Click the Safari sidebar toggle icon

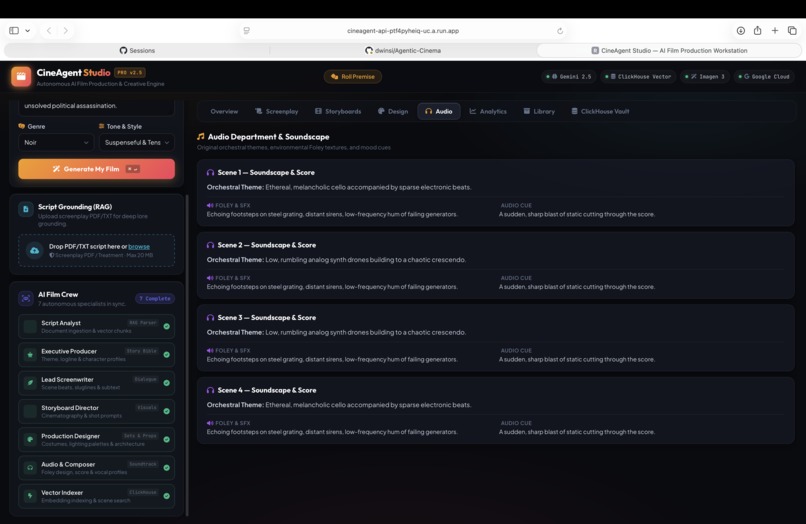(14, 31)
